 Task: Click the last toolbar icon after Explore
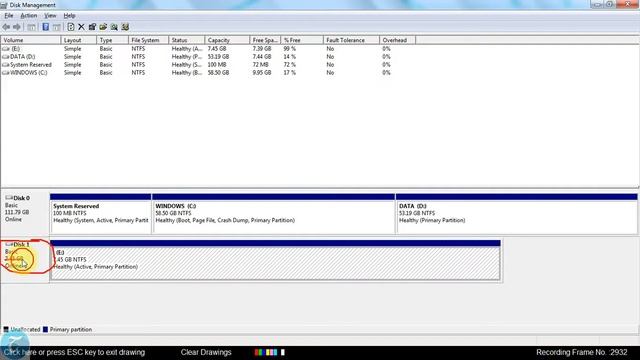tap(125, 27)
